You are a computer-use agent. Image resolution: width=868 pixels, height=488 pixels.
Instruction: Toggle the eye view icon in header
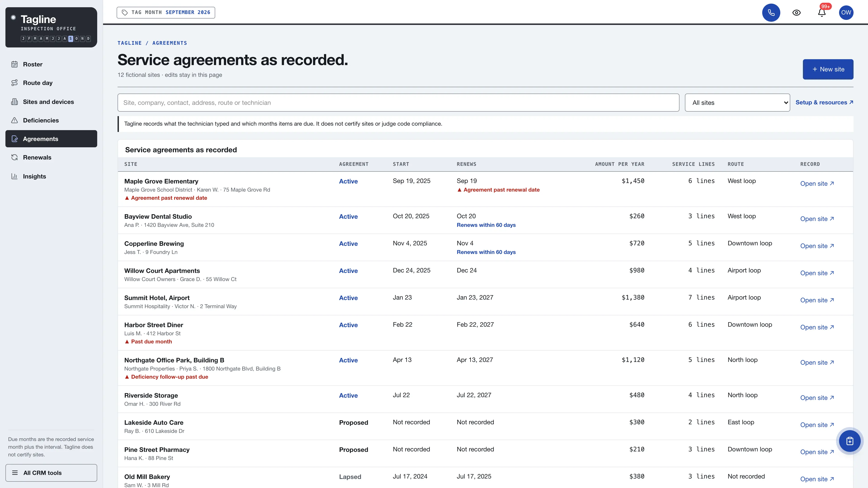click(x=796, y=13)
